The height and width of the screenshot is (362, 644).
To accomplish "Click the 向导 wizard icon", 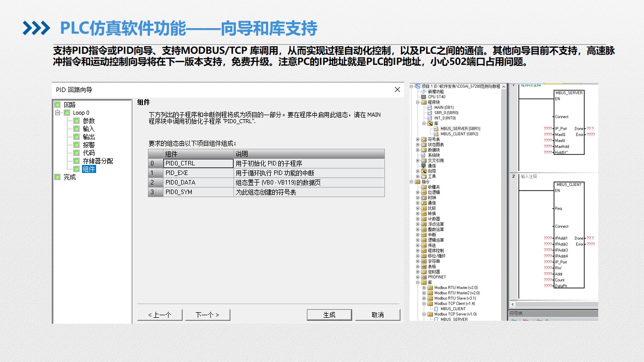I will (424, 171).
